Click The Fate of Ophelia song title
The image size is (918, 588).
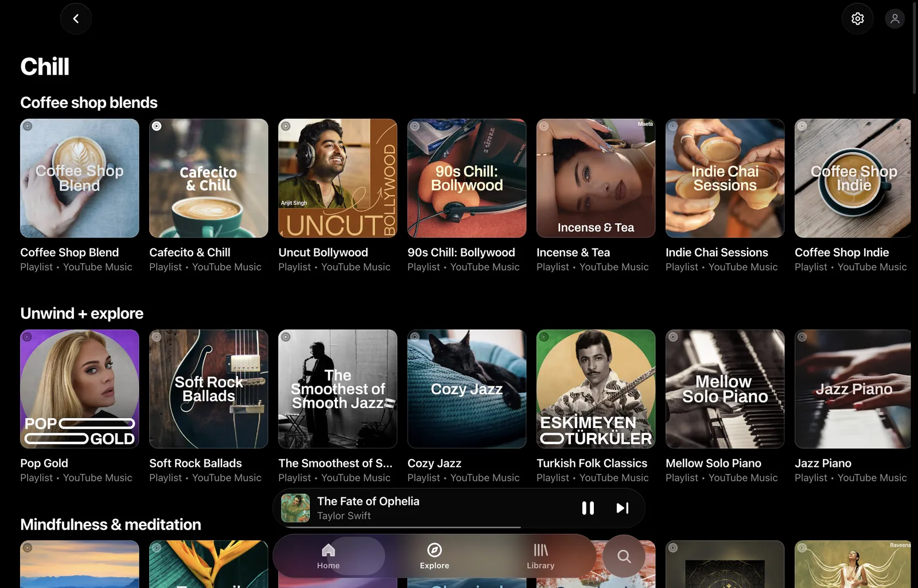(x=368, y=501)
